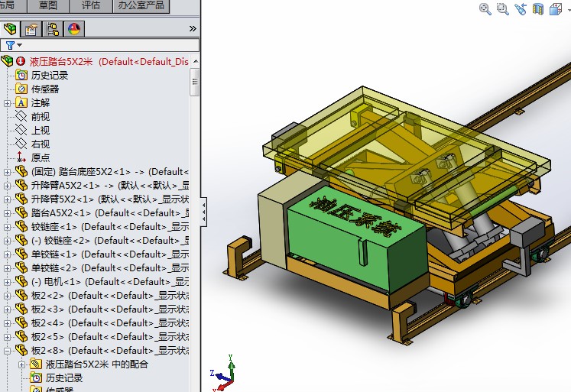Click Section View icon

[538, 8]
